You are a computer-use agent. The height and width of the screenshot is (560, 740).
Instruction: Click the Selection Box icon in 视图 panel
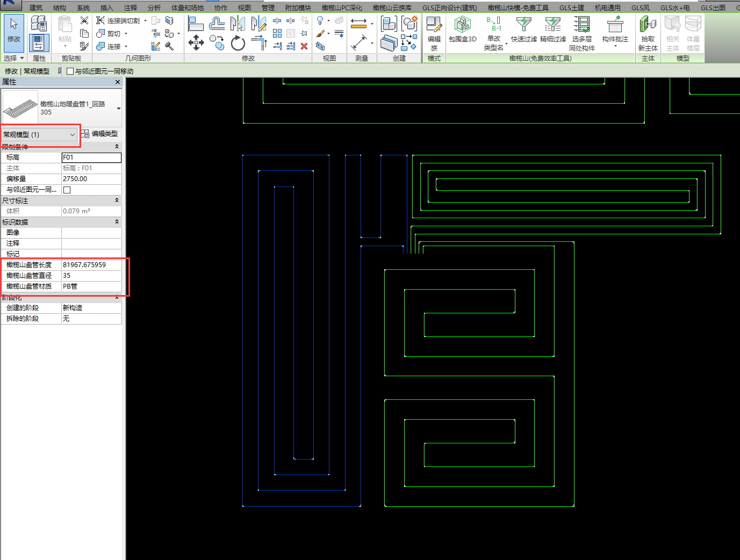[x=320, y=46]
